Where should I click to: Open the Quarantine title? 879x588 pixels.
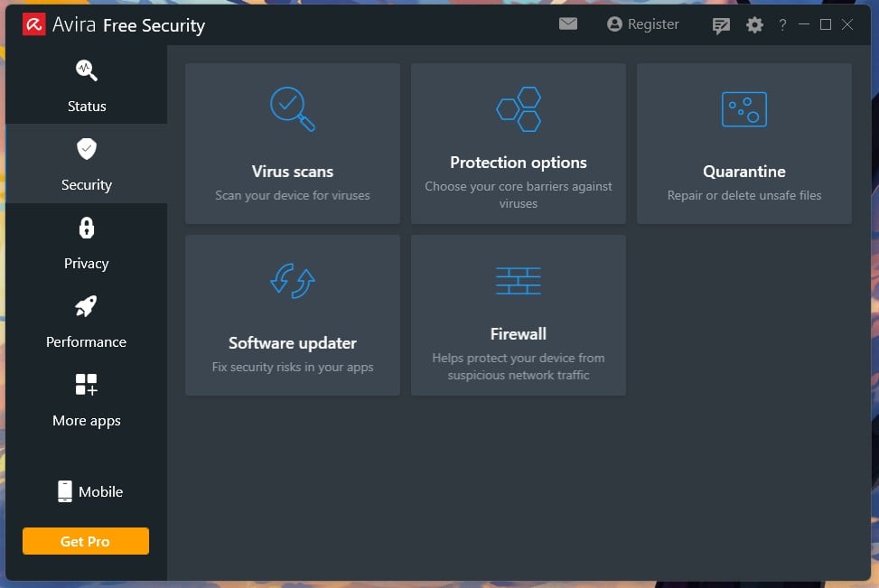(x=744, y=172)
